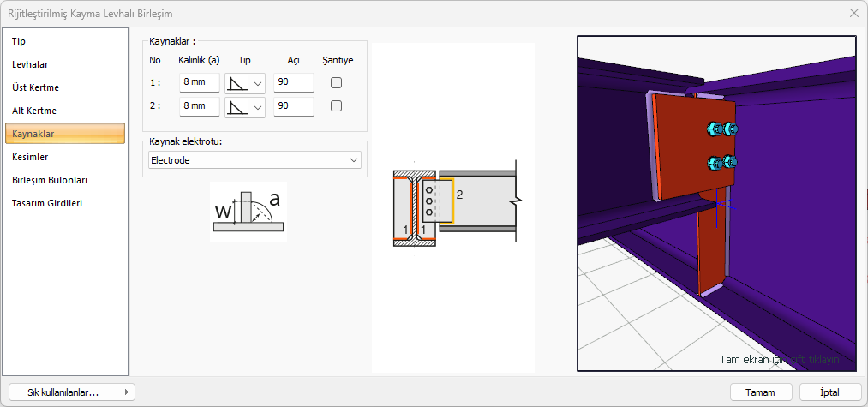
Task: Click the fillet weld diagram icon
Action: point(248,212)
